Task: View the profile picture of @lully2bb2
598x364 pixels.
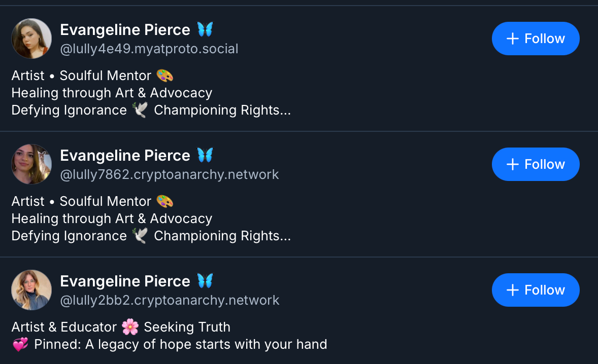Action: tap(31, 290)
